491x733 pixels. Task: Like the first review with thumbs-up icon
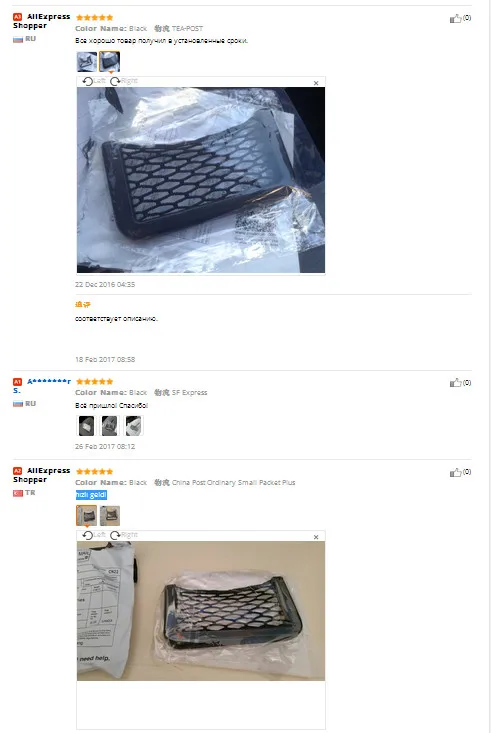tap(455, 19)
